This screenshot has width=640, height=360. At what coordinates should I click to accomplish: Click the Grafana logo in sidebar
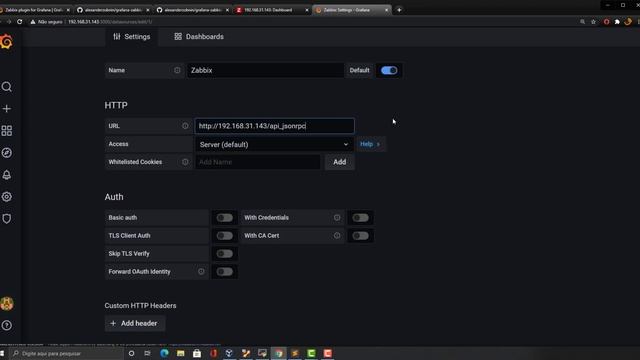[6, 42]
